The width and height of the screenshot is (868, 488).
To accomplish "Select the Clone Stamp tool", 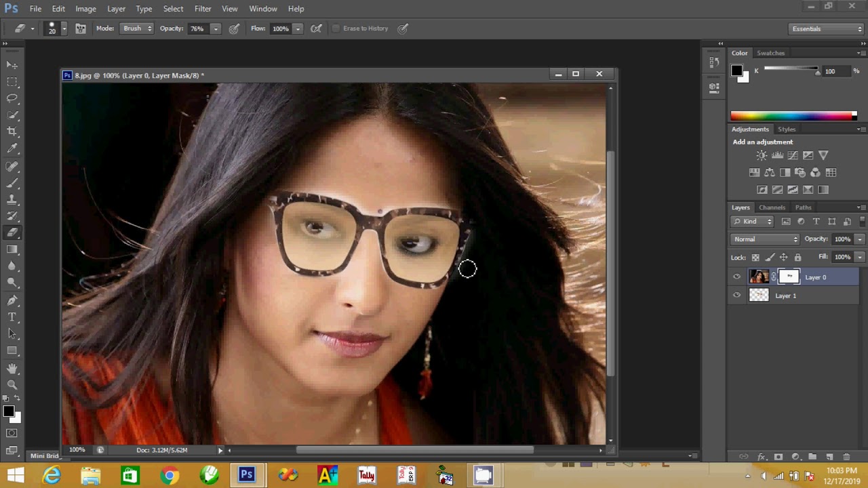I will click(12, 199).
